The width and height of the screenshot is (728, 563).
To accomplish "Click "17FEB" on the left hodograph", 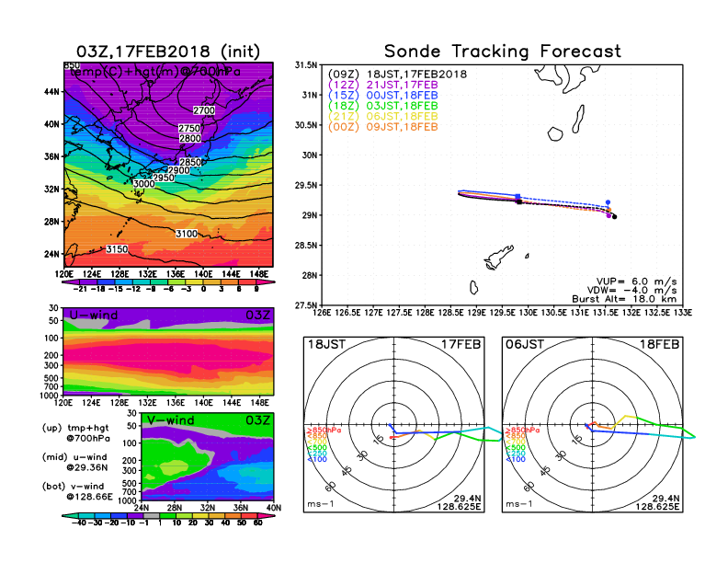I will [x=461, y=345].
